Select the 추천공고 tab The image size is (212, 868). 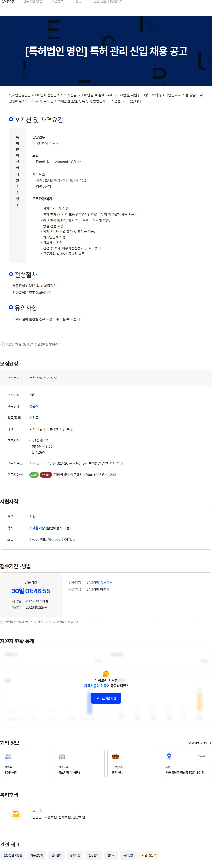coord(78,2)
